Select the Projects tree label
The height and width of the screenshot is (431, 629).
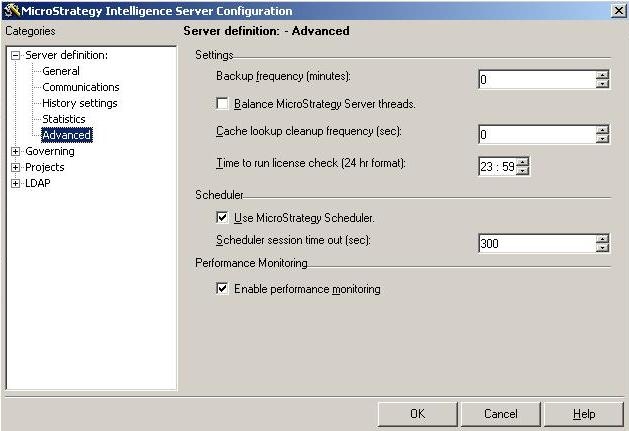(45, 167)
